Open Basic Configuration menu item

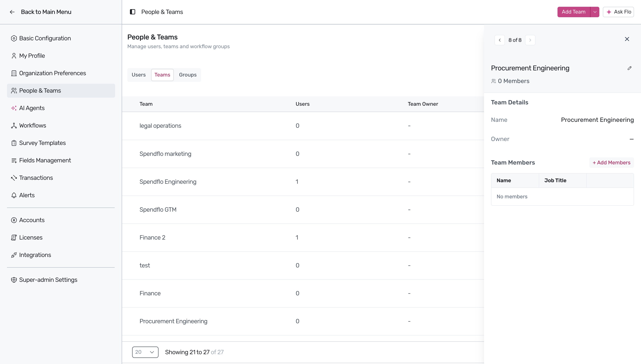tap(61, 38)
